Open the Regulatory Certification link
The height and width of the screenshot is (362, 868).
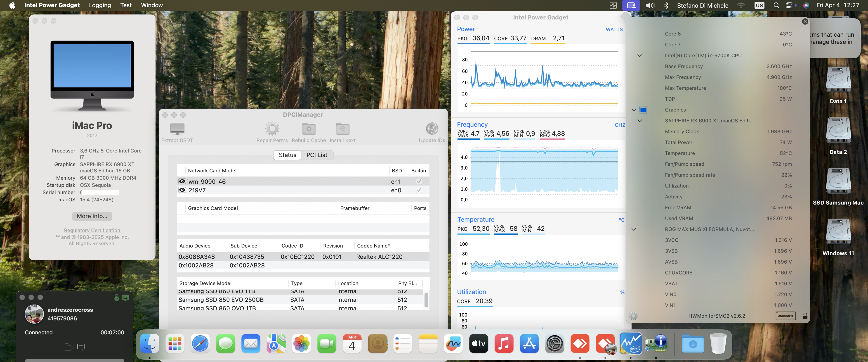point(92,230)
